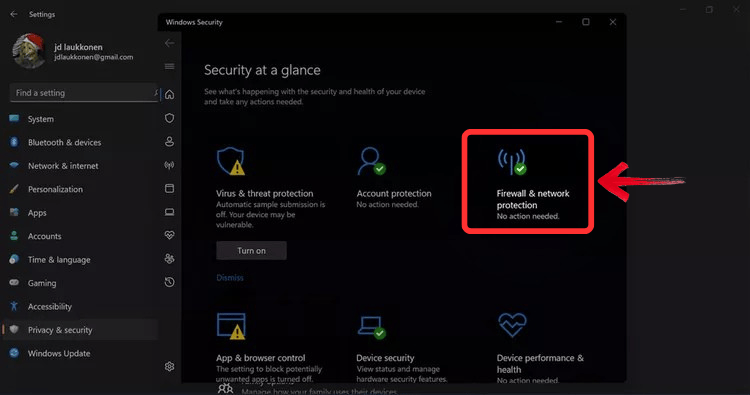This screenshot has width=750, height=395.
Task: Select shield icon in Windows Security sidebar
Action: (169, 118)
